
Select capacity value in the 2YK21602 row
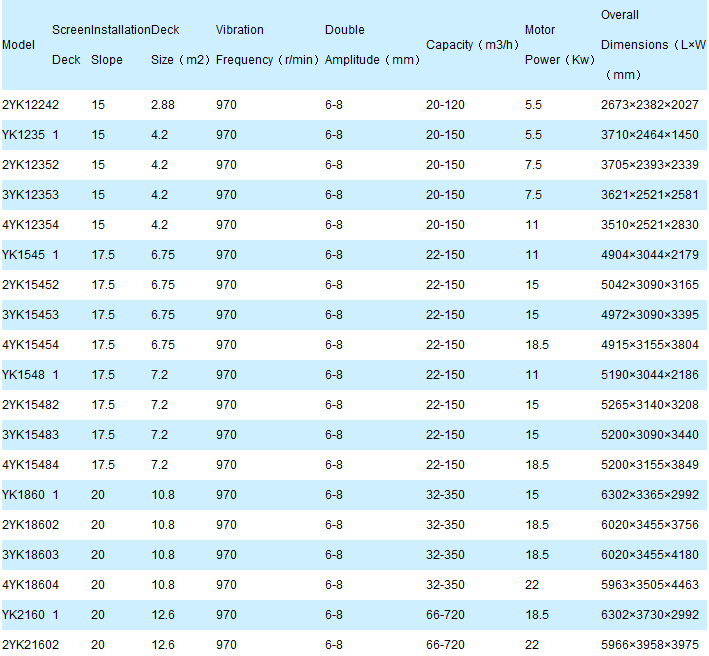pos(445,645)
